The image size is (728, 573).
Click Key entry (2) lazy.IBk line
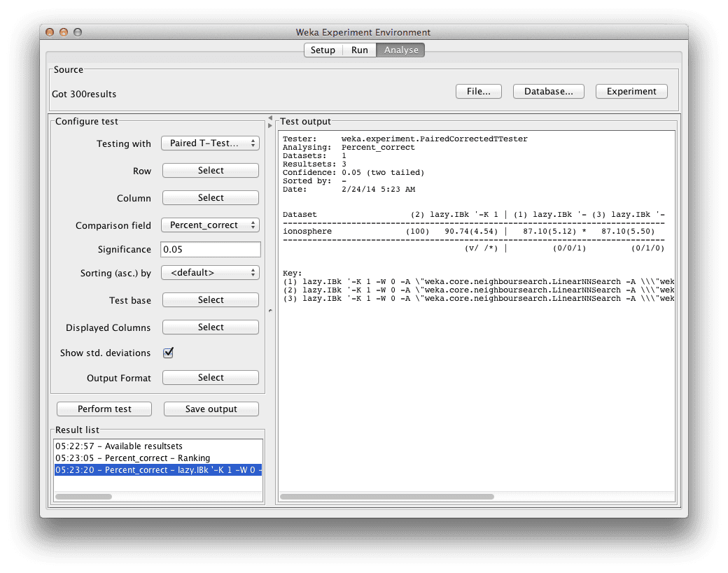click(x=478, y=290)
